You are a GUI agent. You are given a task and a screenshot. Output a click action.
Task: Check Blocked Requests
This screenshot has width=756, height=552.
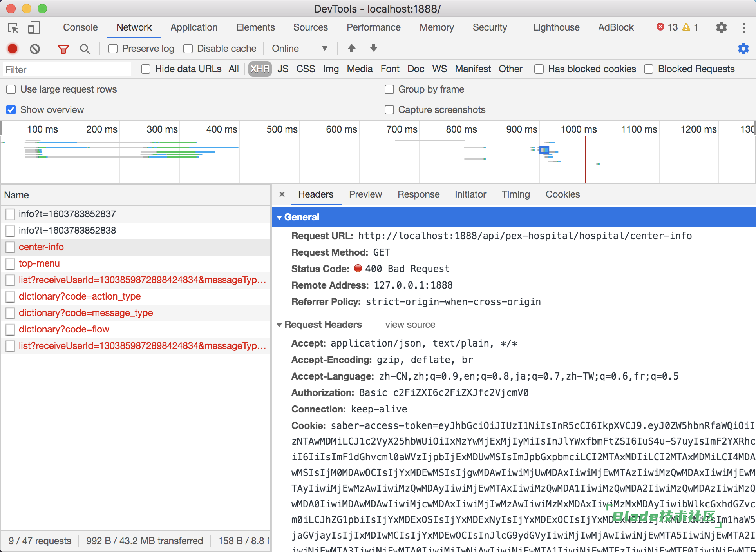pos(649,69)
